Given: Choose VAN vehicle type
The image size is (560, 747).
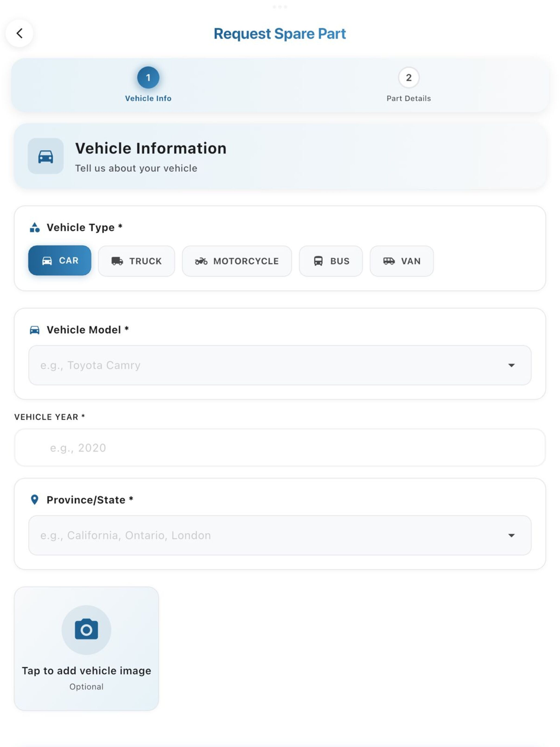Looking at the screenshot, I should 402,261.
